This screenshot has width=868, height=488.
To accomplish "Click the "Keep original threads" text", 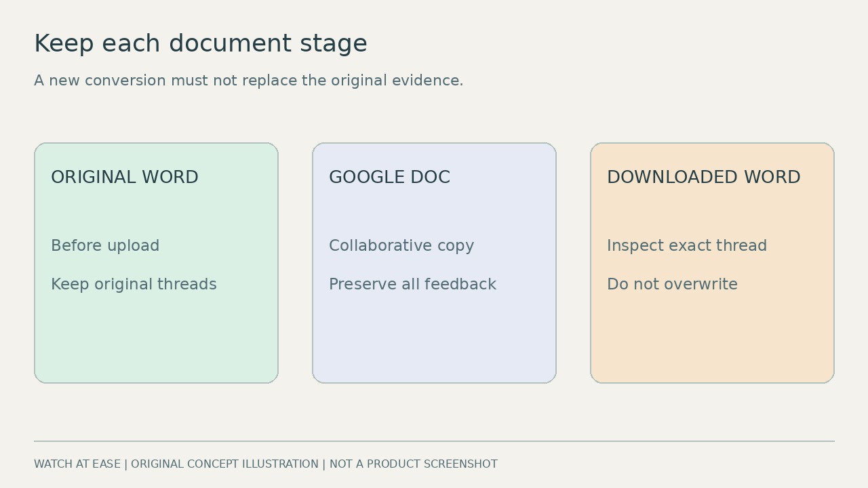I will 134,285.
